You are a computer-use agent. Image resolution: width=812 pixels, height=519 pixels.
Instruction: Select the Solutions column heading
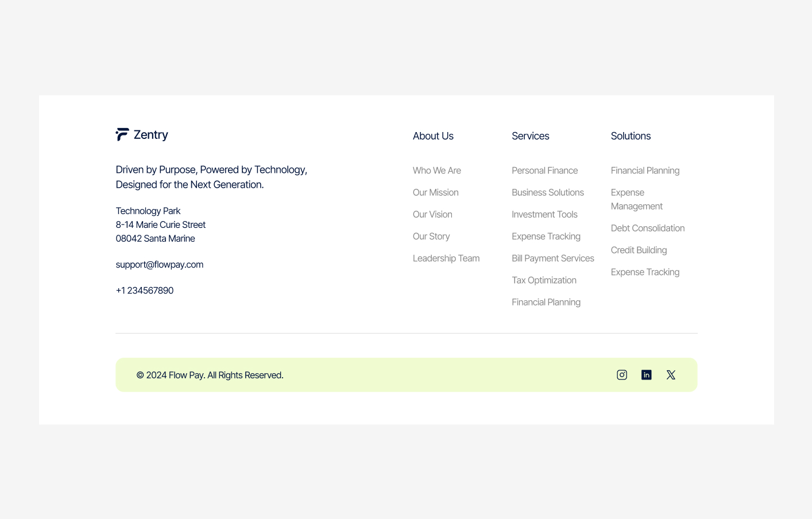631,136
